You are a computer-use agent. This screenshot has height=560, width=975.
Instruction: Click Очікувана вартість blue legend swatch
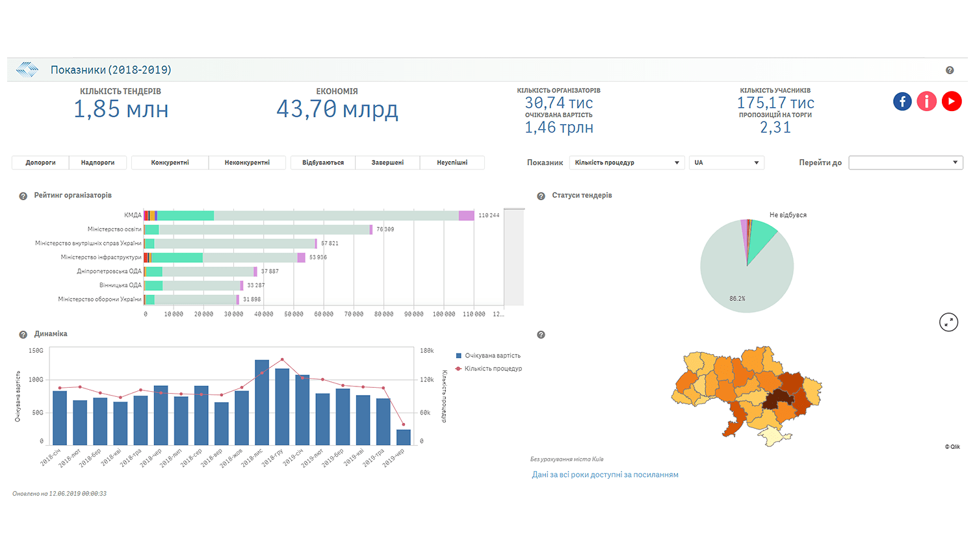pyautogui.click(x=459, y=356)
